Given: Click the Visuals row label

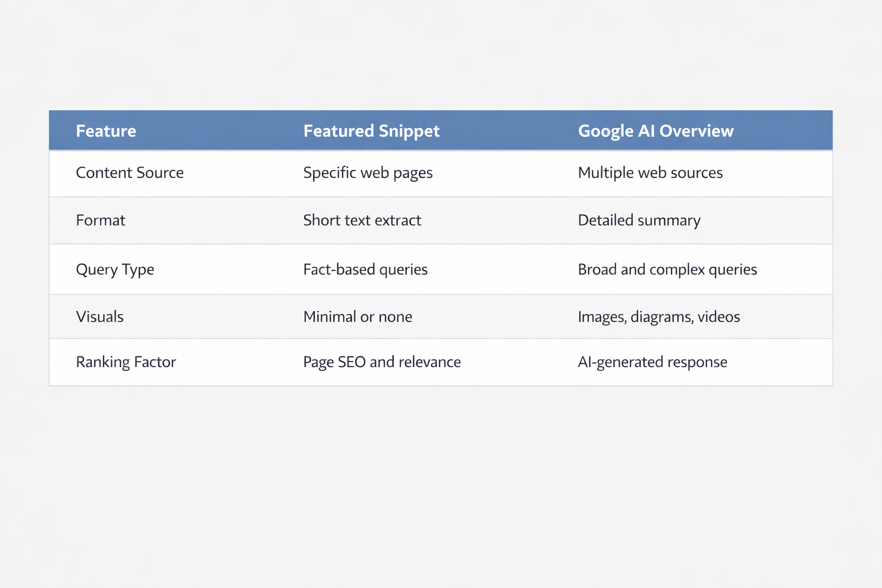Looking at the screenshot, I should [x=100, y=317].
